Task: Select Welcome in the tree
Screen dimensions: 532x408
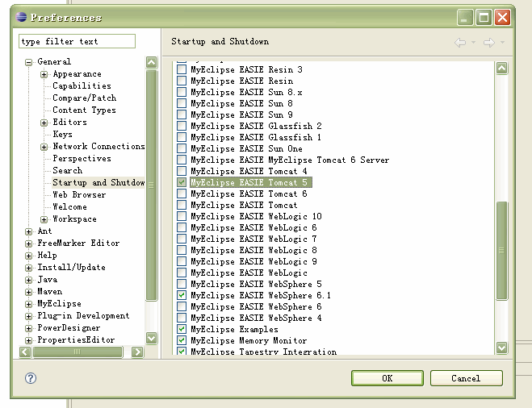Action: 69,206
